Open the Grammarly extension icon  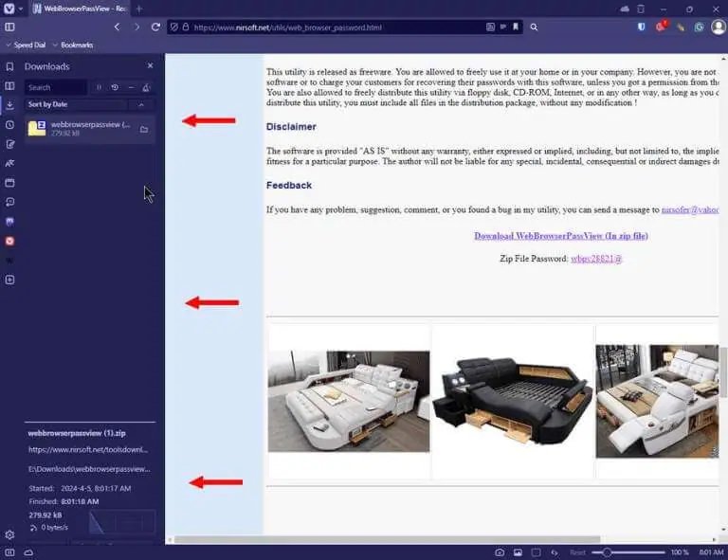(699, 27)
